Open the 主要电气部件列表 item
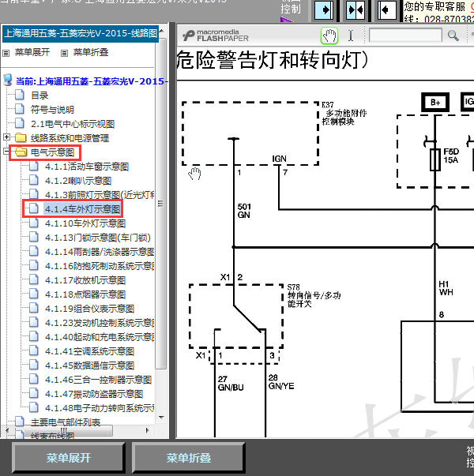This screenshot has height=476, width=474. point(66,422)
